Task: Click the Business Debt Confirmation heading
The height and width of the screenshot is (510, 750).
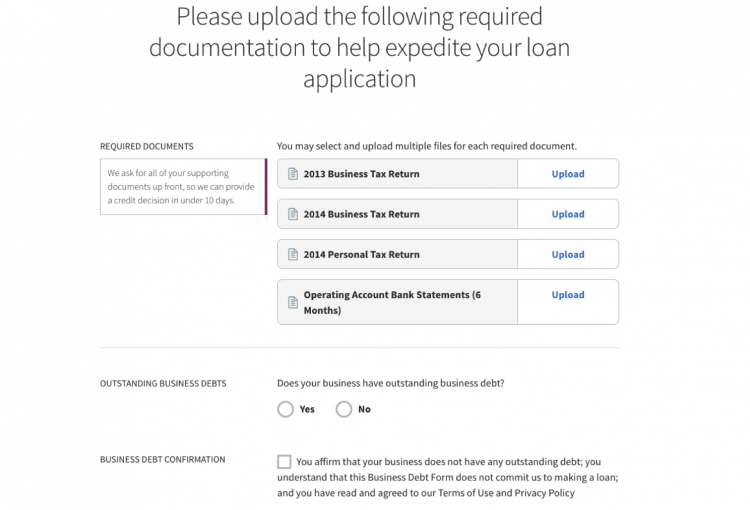Action: click(162, 460)
